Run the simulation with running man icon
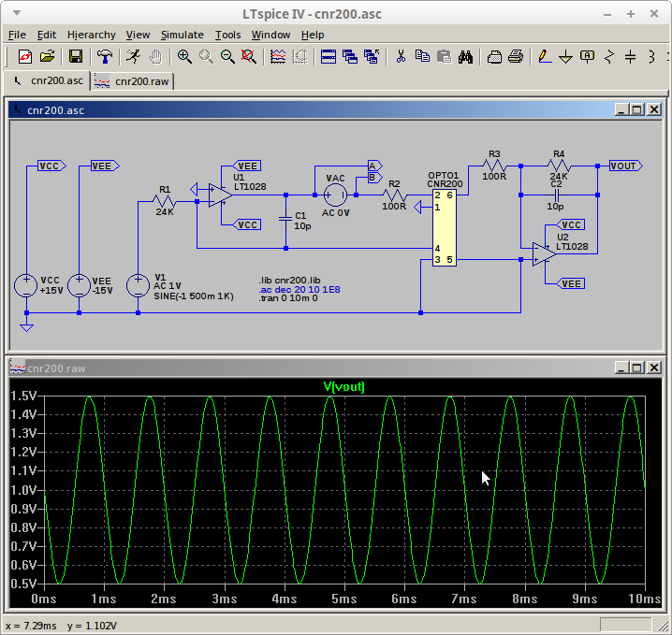The height and width of the screenshot is (635, 672). click(134, 56)
